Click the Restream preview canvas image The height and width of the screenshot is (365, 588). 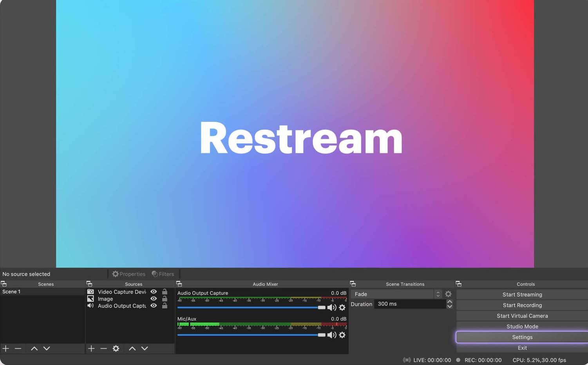295,134
